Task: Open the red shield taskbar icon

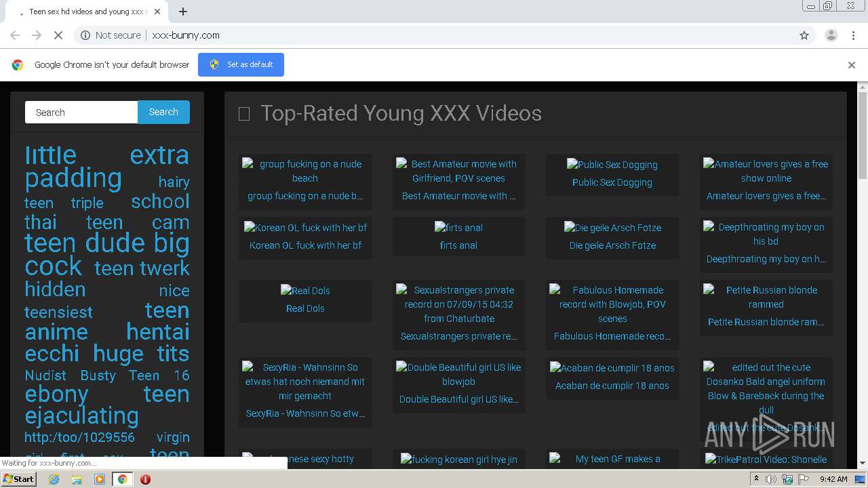Action: click(x=145, y=479)
